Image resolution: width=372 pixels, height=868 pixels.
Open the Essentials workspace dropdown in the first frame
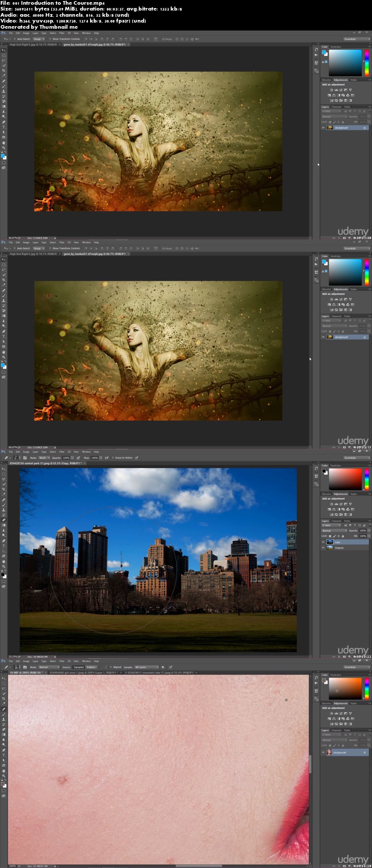point(357,39)
